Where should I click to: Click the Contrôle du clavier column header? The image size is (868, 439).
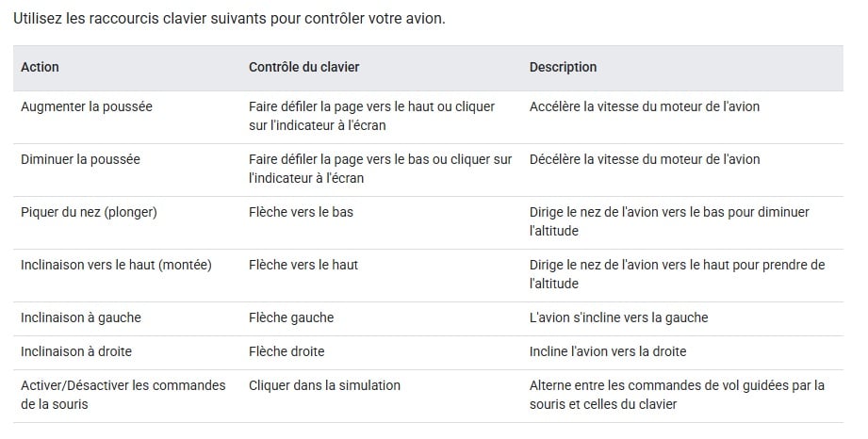point(303,67)
